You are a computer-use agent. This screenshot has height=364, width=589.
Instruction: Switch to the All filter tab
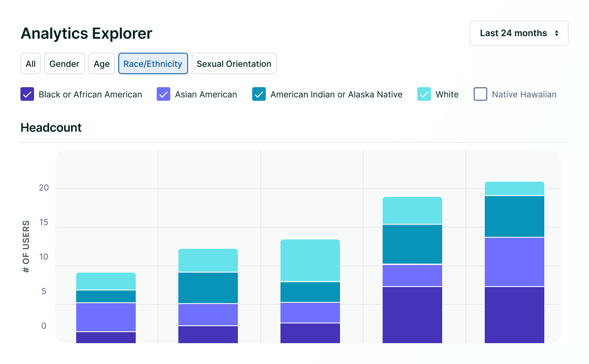[x=31, y=63]
